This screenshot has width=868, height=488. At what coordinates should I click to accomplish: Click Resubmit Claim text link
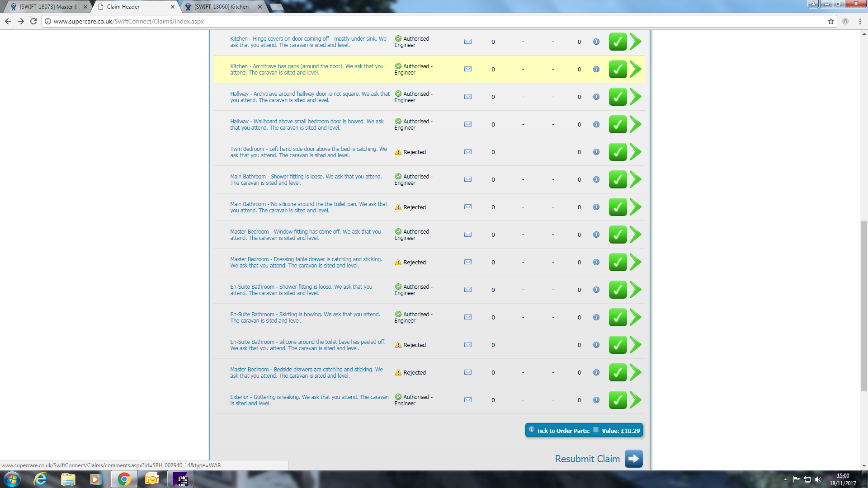pos(587,459)
